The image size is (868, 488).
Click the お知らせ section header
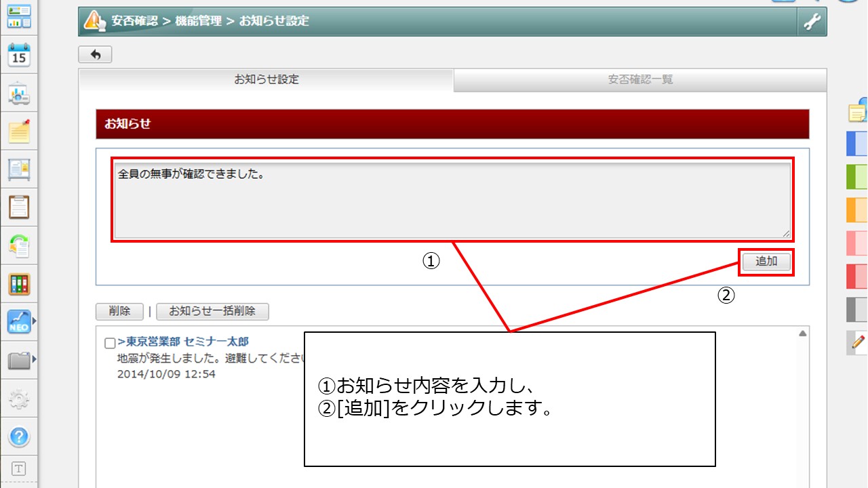tap(452, 124)
